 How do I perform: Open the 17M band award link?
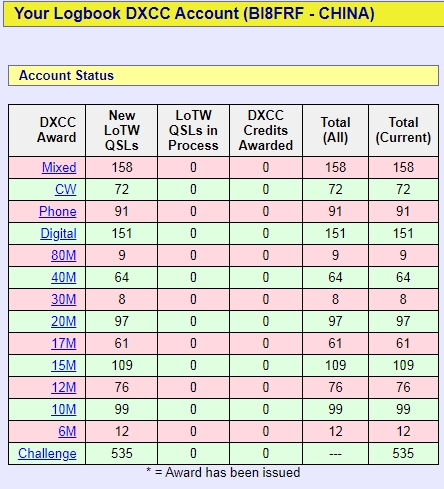[64, 343]
